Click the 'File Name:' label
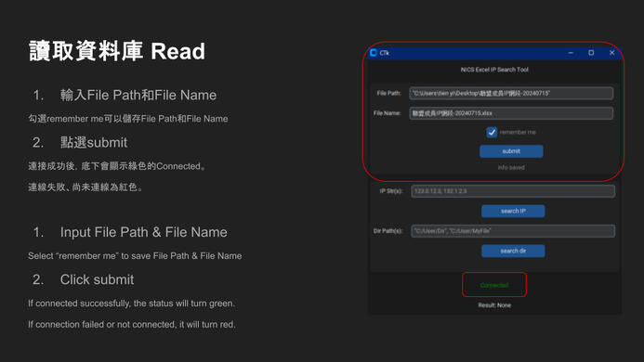644x362 pixels. tap(387, 113)
